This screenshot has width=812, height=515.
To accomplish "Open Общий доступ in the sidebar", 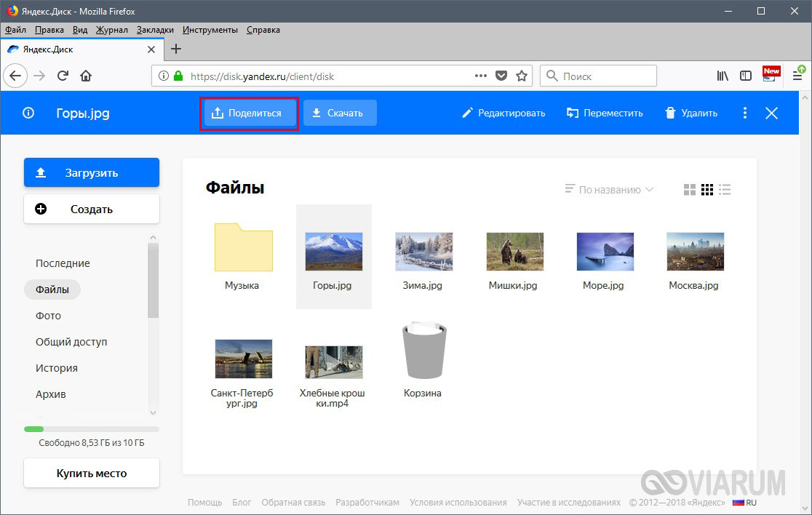I will point(71,342).
